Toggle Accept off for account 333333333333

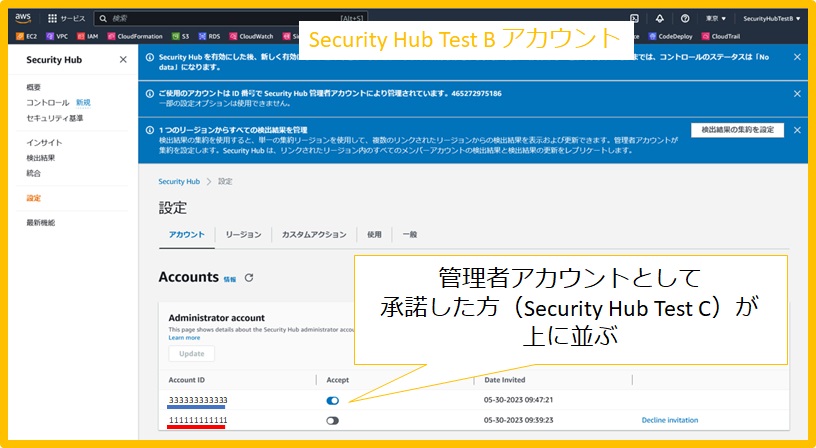(333, 400)
